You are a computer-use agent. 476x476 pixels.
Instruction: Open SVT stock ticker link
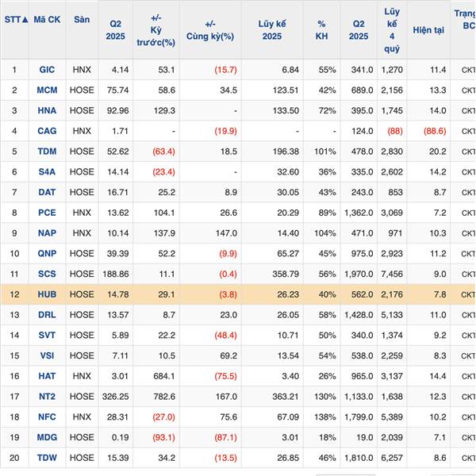47,336
